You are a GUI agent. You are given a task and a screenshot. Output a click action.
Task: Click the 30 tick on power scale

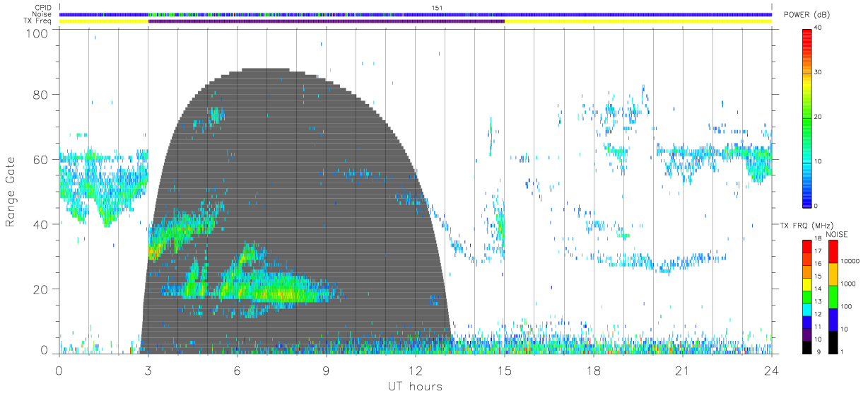819,72
